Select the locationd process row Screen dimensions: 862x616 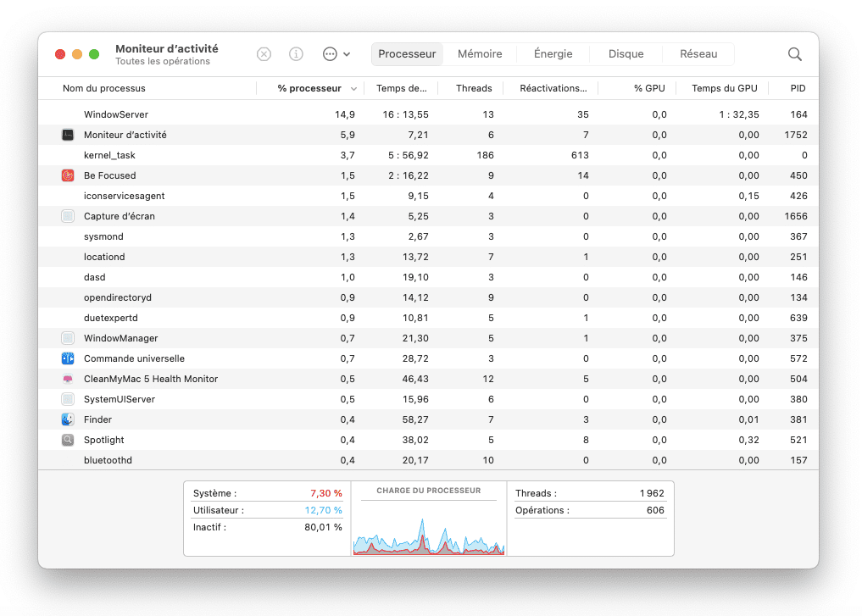tap(428, 257)
